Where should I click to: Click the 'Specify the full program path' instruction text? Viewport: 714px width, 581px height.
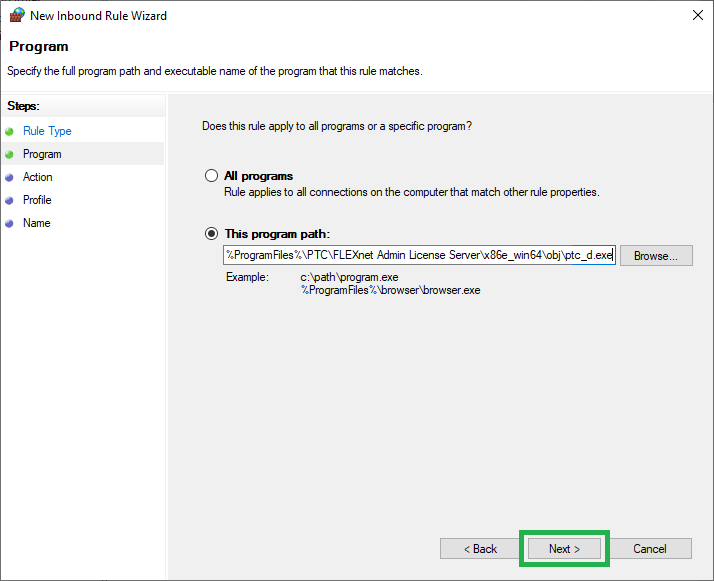click(x=215, y=71)
